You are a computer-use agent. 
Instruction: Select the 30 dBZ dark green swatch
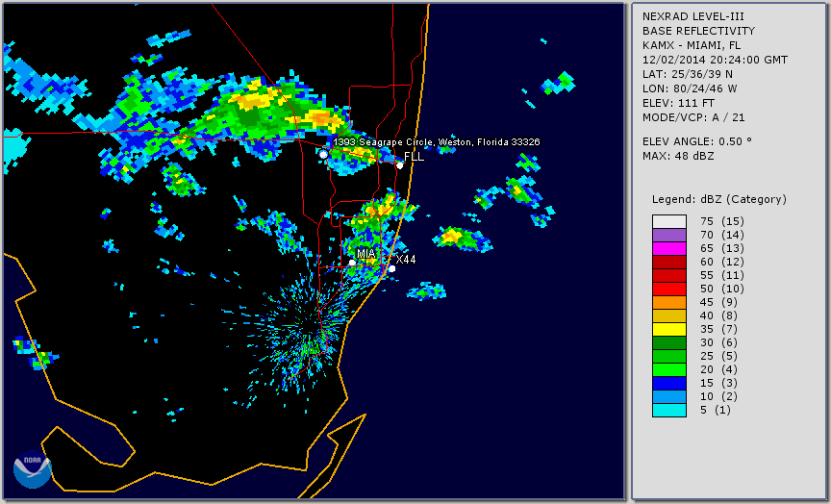point(669,342)
